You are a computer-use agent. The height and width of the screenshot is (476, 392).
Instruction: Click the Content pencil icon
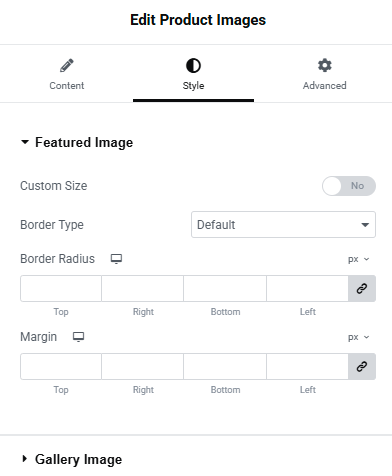[67, 65]
